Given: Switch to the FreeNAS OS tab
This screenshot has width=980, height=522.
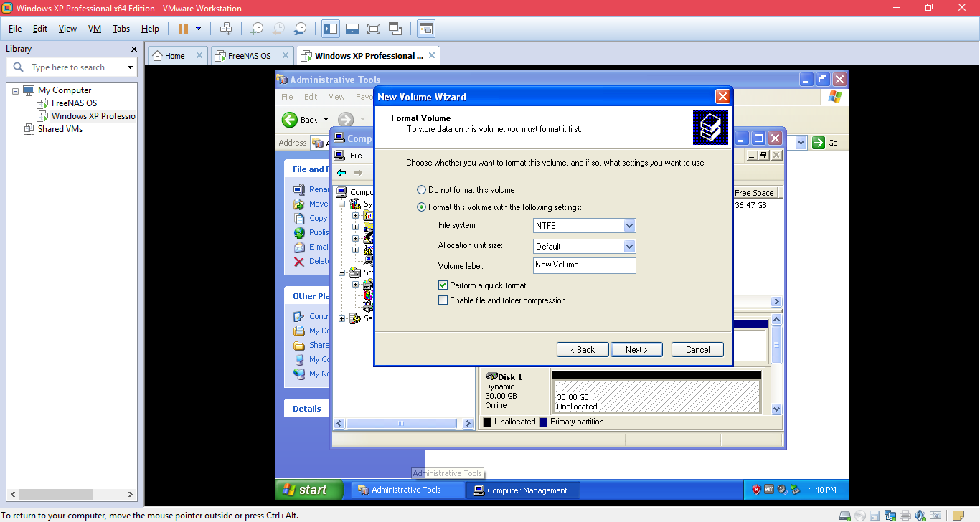Looking at the screenshot, I should (x=249, y=56).
